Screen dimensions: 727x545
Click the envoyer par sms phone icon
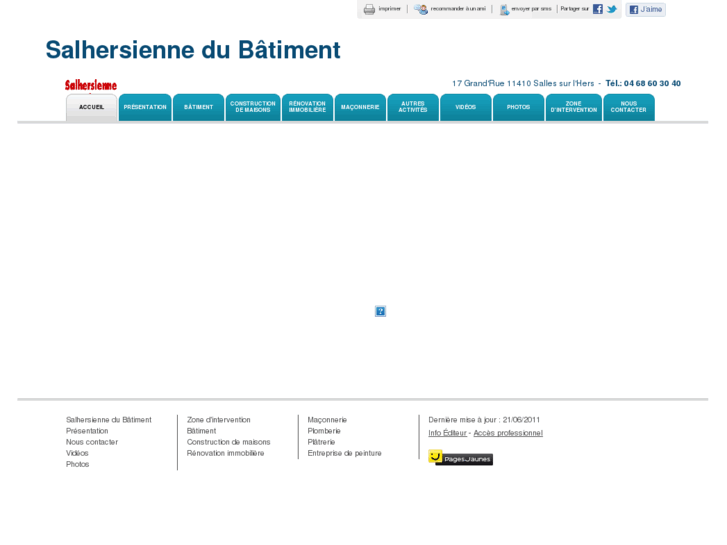click(x=504, y=9)
